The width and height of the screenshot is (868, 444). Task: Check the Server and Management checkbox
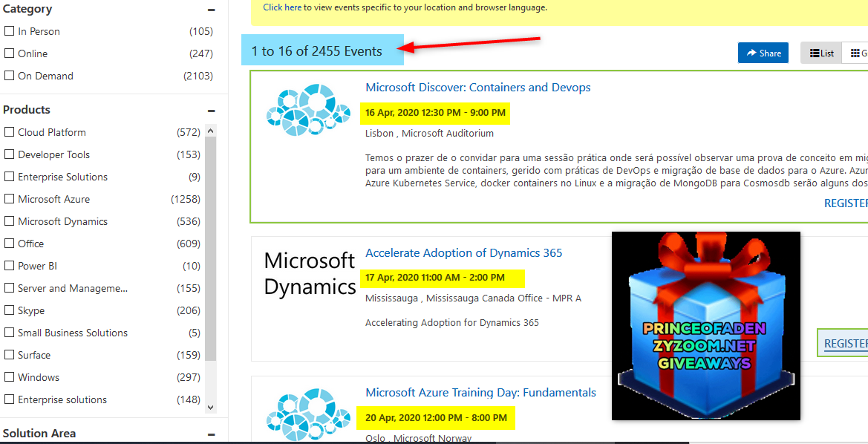9,288
